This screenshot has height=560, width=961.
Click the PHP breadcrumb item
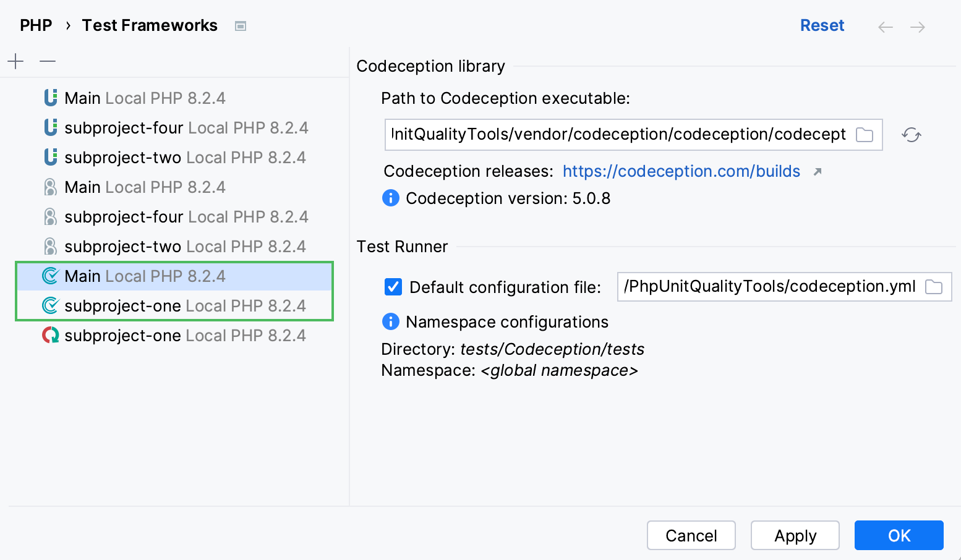[35, 25]
